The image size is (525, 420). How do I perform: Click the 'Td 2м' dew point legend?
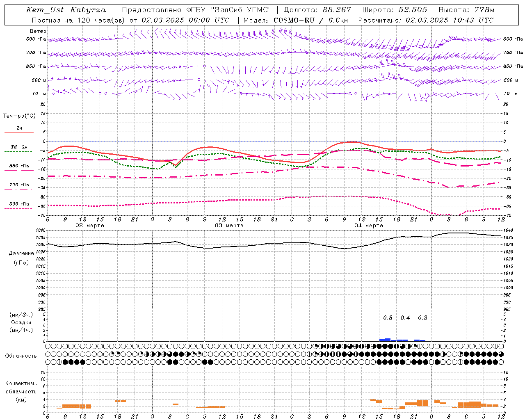[x=19, y=147]
